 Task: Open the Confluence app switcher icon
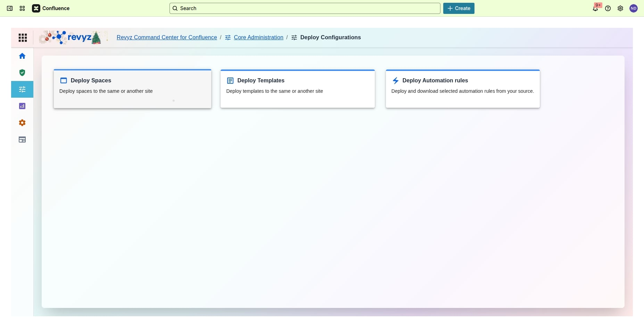coord(22,8)
